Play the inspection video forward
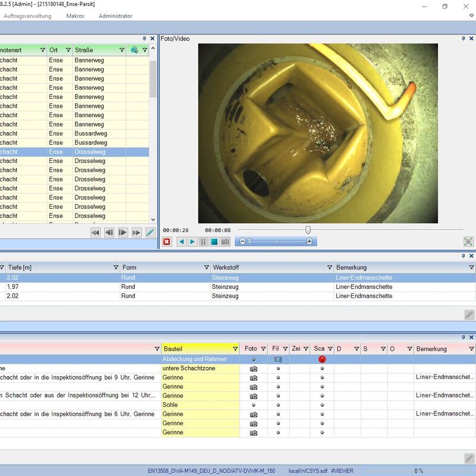 [192, 242]
